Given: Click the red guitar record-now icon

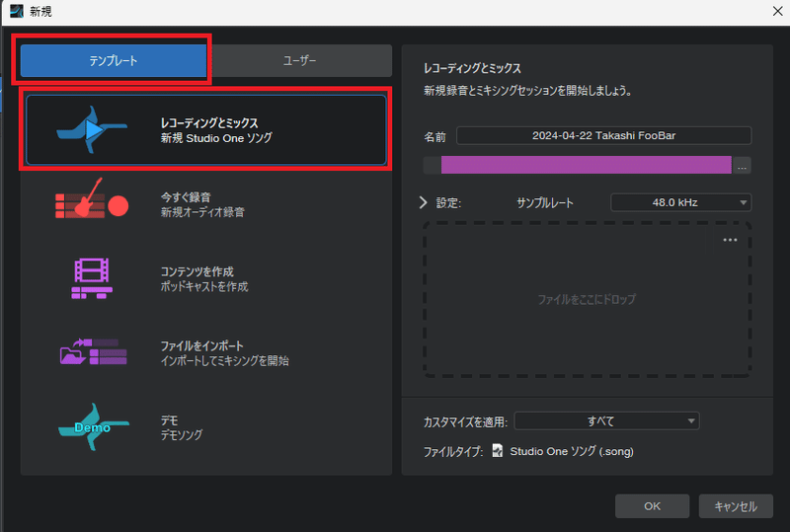Looking at the screenshot, I should (x=92, y=198).
